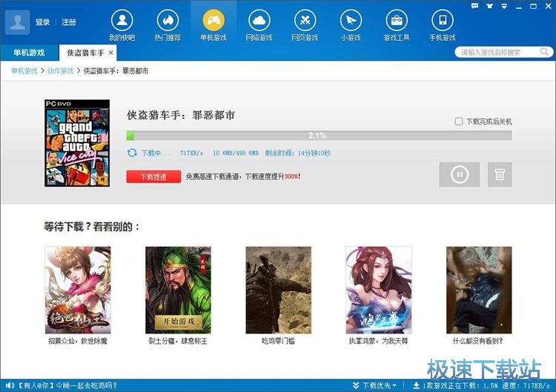Open 小游戏 paper plane icon
Screen dimensions: 556x392
(x=351, y=20)
